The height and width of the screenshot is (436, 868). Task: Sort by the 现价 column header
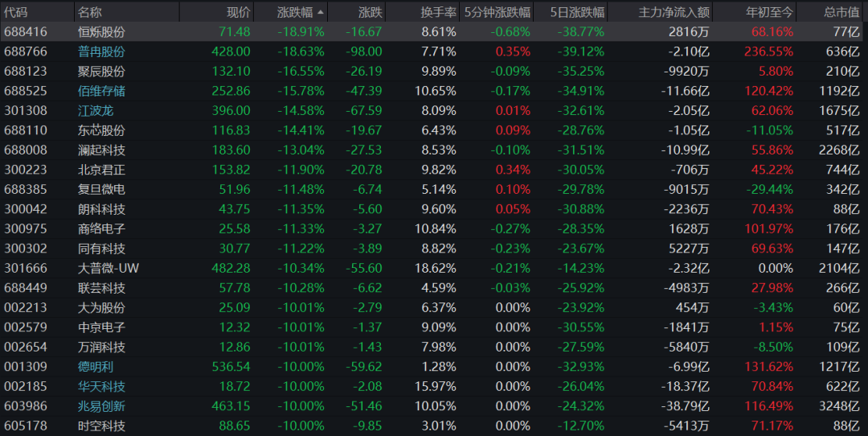click(239, 12)
